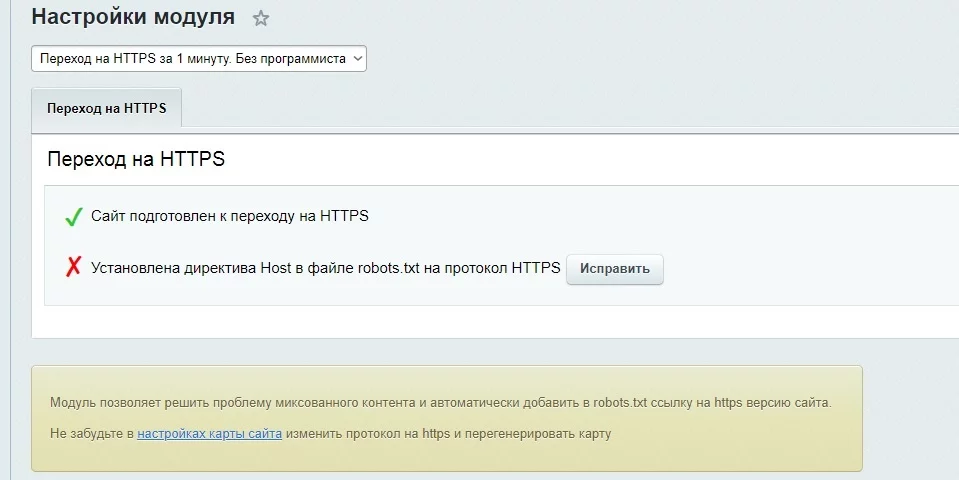Viewport: 959px width, 480px height.
Task: Select the Переход на HTTPS tab
Action: tap(106, 108)
